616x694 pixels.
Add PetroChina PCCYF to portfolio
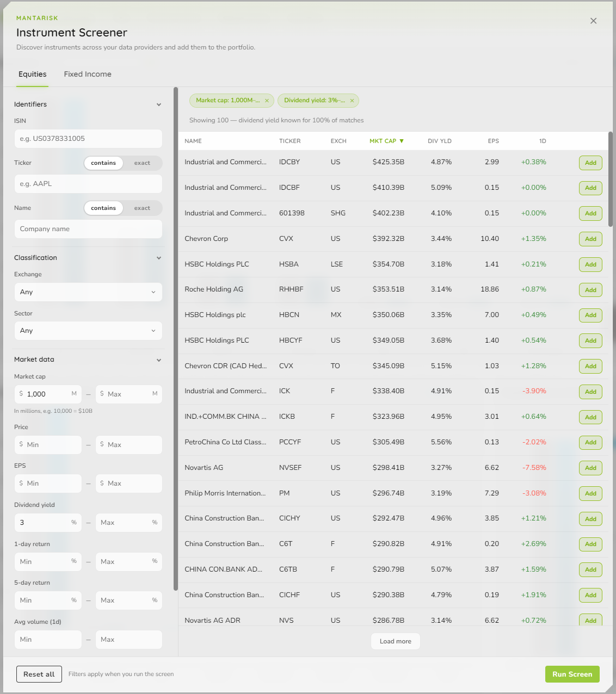(590, 442)
